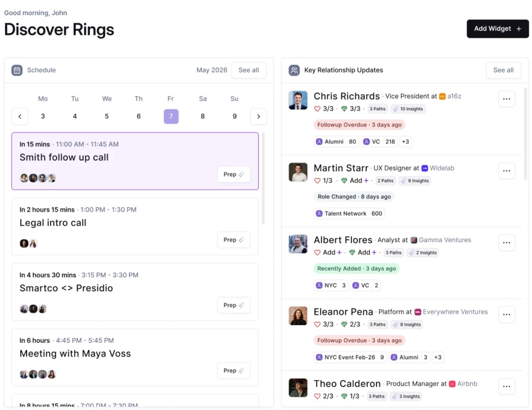The width and height of the screenshot is (532, 410).
Task: Select Monday the 3rd in calendar
Action: [43, 116]
